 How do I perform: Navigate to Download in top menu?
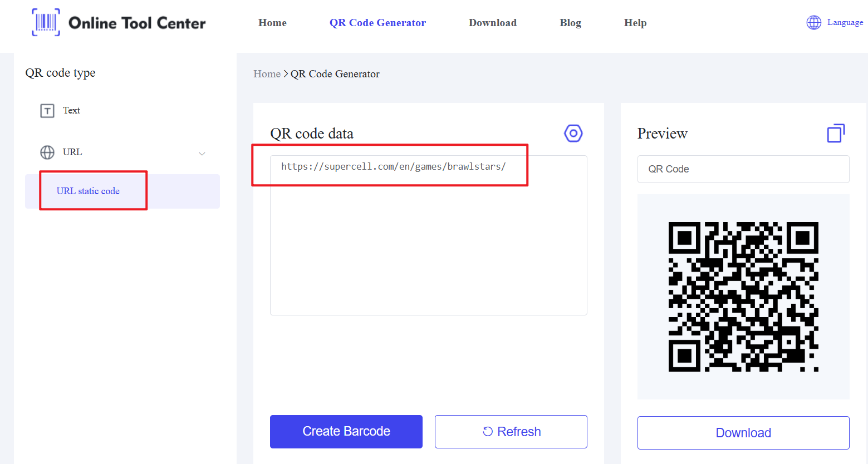(x=492, y=23)
